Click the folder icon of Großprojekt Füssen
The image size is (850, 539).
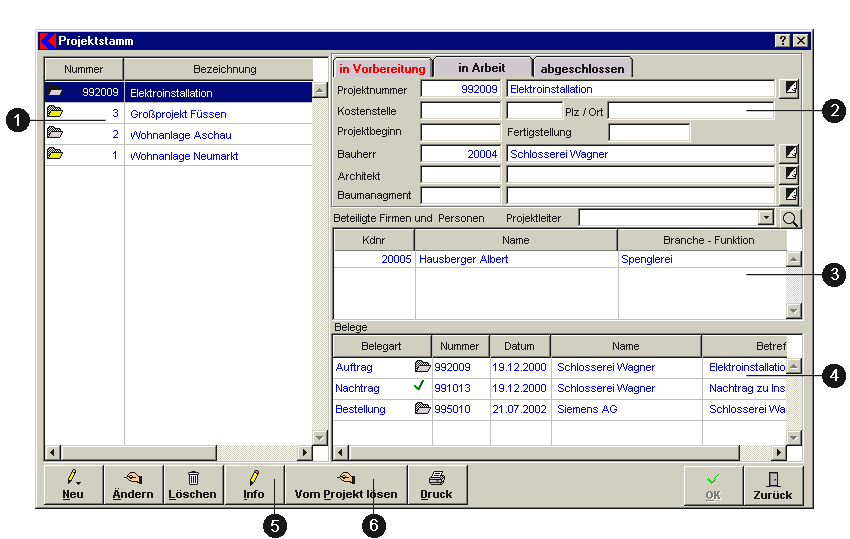tap(55, 113)
